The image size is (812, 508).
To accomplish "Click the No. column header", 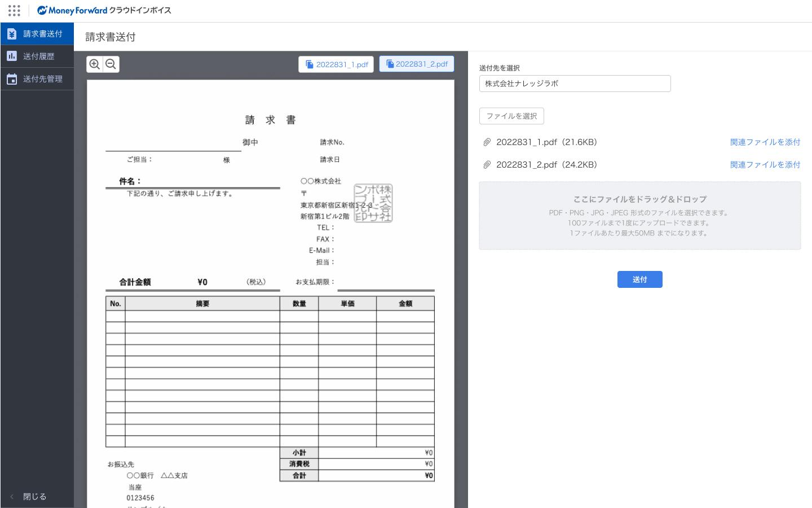I will (116, 304).
